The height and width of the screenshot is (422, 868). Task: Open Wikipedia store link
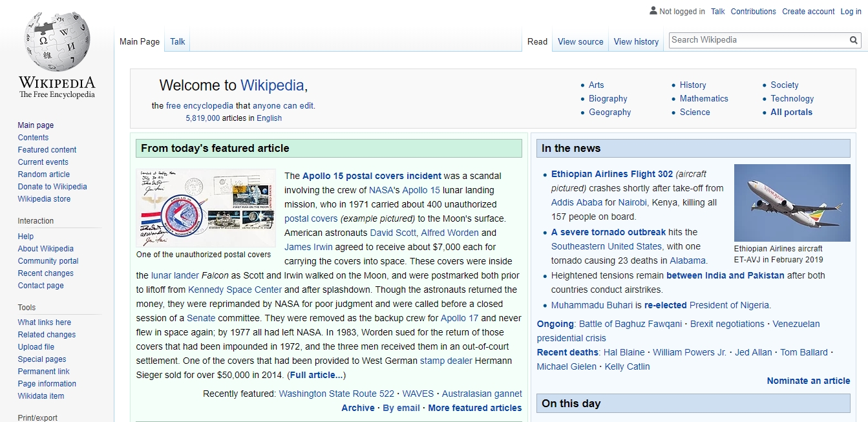44,199
